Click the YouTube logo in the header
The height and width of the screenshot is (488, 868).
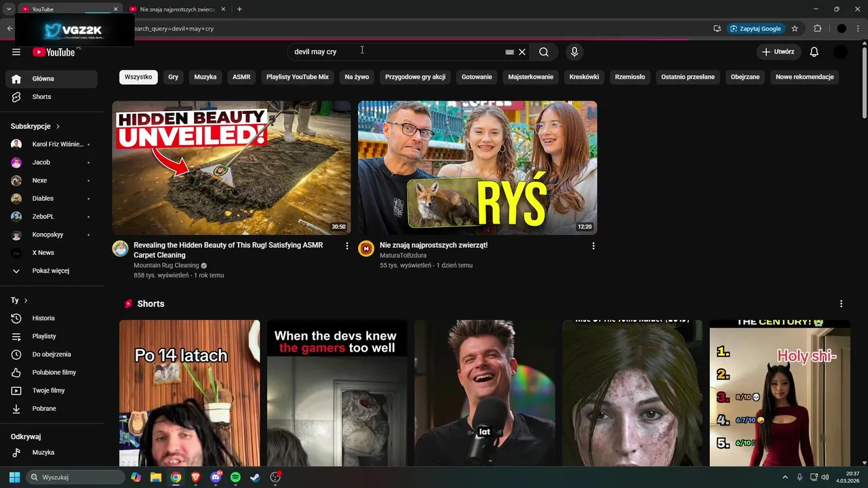(x=54, y=52)
